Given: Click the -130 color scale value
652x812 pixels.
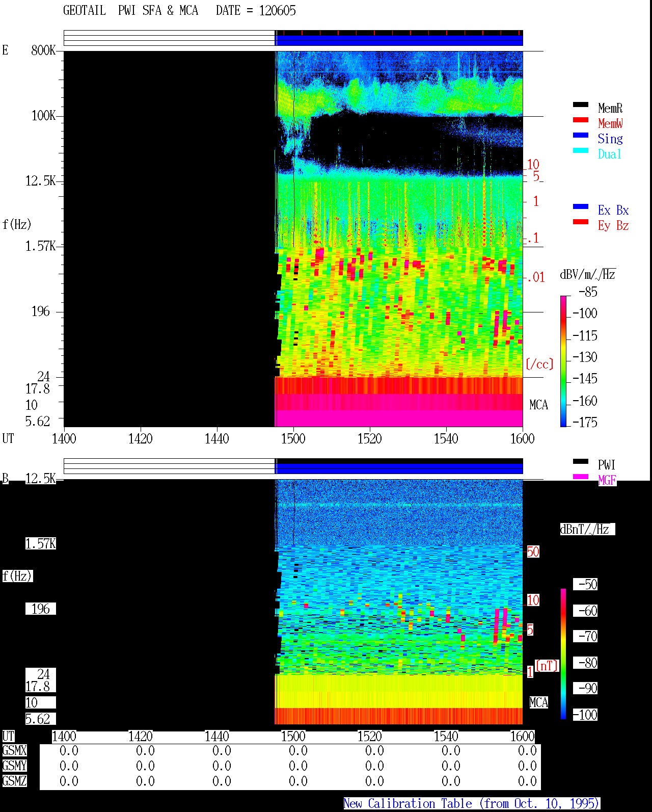Looking at the screenshot, I should click(x=585, y=357).
